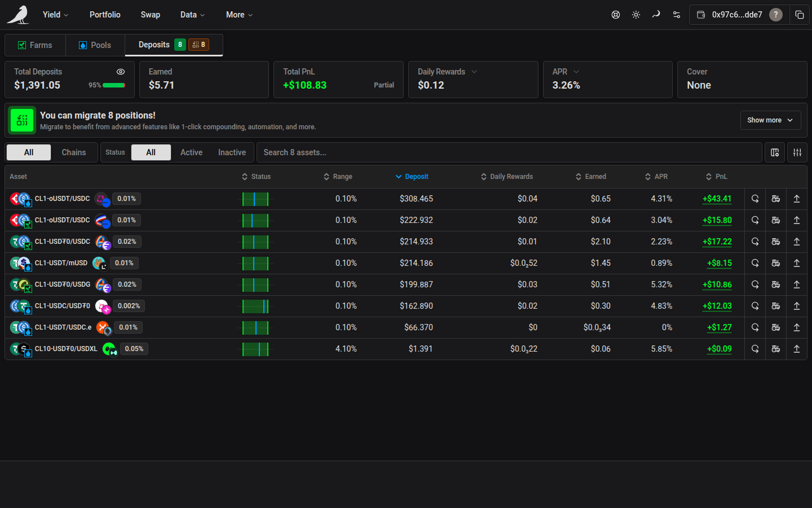Click tractor icon for $222.932 row
Viewport: 812px width, 508px height.
pyautogui.click(x=776, y=220)
